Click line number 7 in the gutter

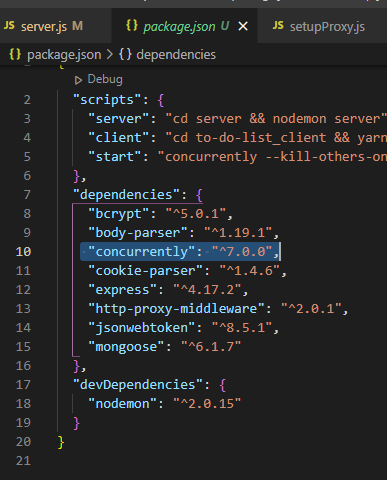click(27, 195)
